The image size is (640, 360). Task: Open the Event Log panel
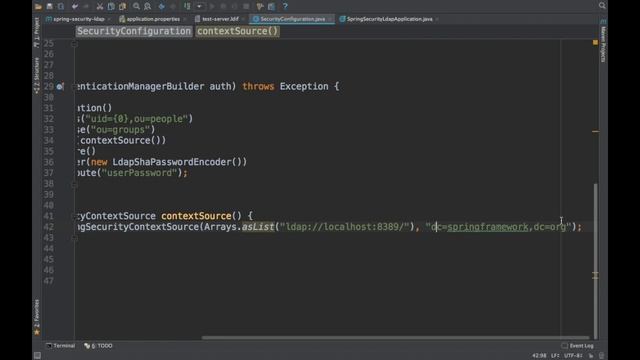pyautogui.click(x=578, y=346)
